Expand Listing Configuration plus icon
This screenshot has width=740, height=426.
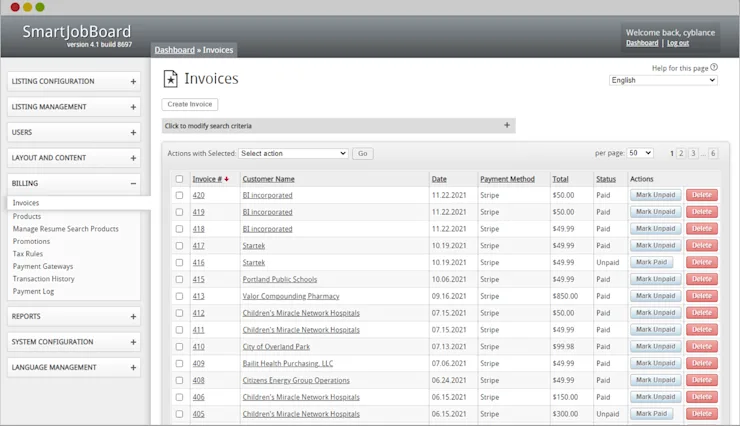[x=133, y=82]
